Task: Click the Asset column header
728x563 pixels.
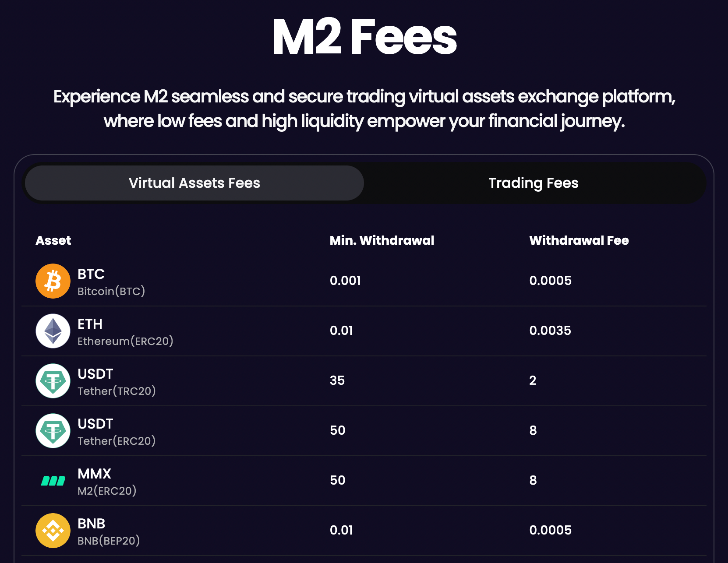Action: (x=53, y=240)
